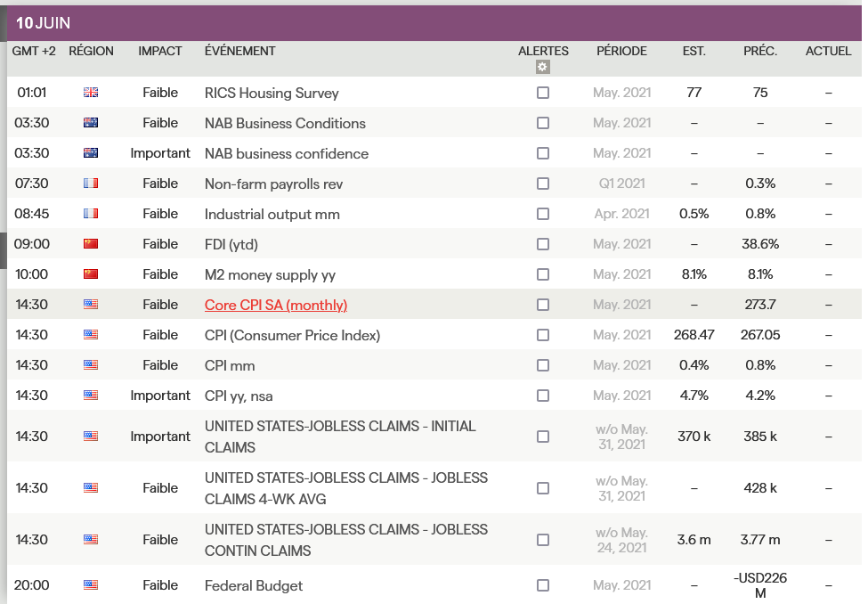Select the Non-farm payrolls rev event
The image size is (868, 604).
click(273, 184)
